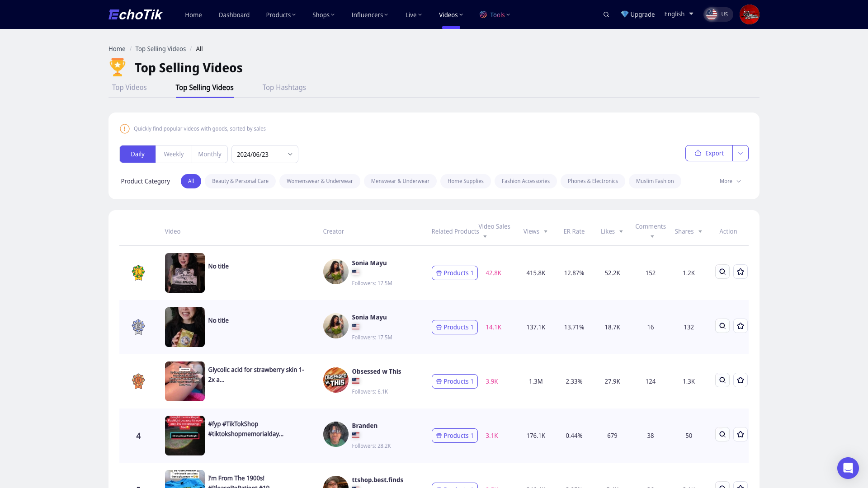Open Products 1 for Obsessed w This
Screen dimensions: 868x488
(x=454, y=381)
